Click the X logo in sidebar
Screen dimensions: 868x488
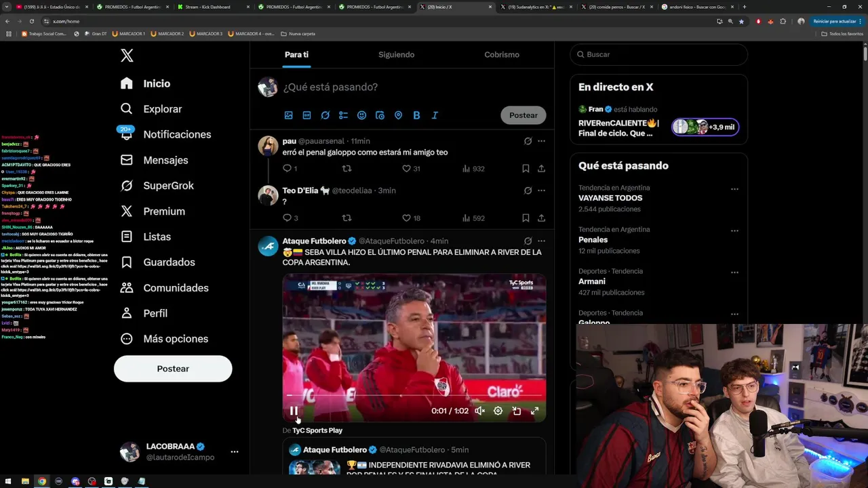coord(127,56)
